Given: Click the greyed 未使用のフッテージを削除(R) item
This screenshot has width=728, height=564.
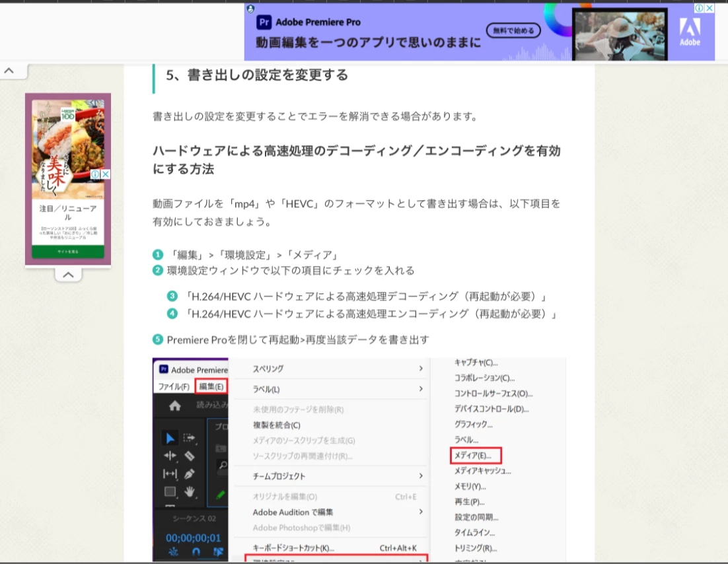Looking at the screenshot, I should [298, 409].
